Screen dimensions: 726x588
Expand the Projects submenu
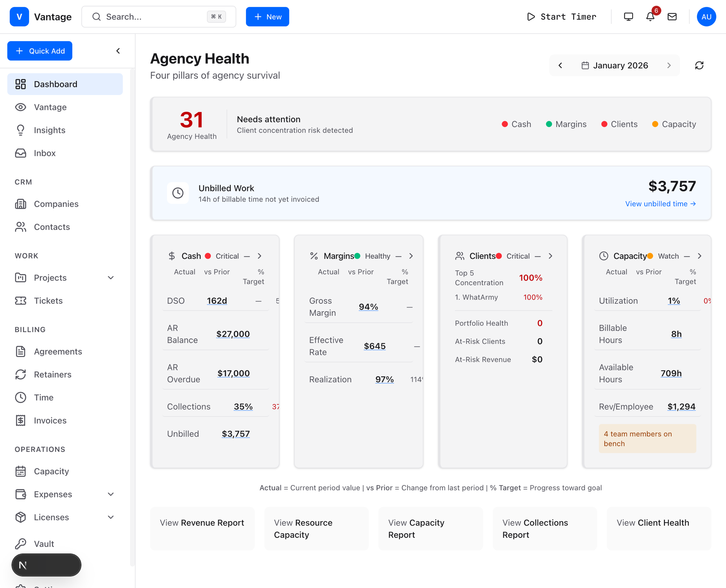click(111, 278)
